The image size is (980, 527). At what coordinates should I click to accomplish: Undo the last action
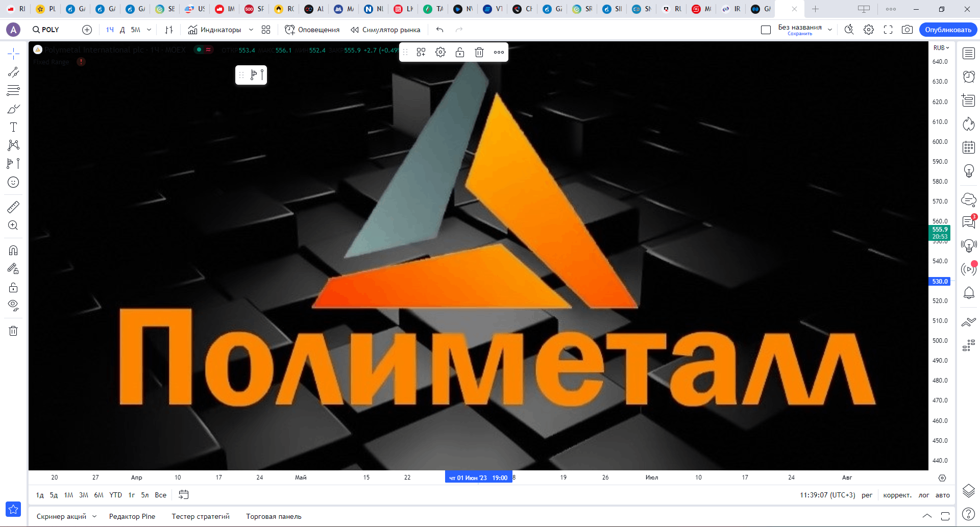(x=440, y=30)
